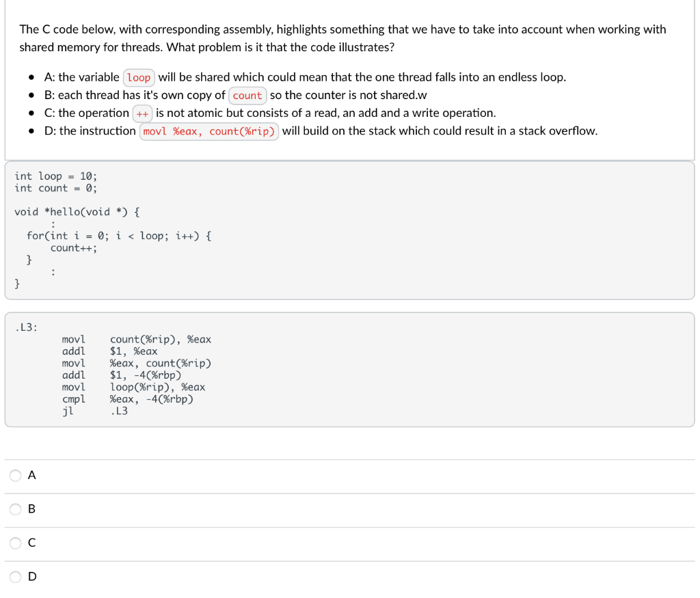700x598 pixels.
Task: Select the assembly code block
Action: point(350,369)
